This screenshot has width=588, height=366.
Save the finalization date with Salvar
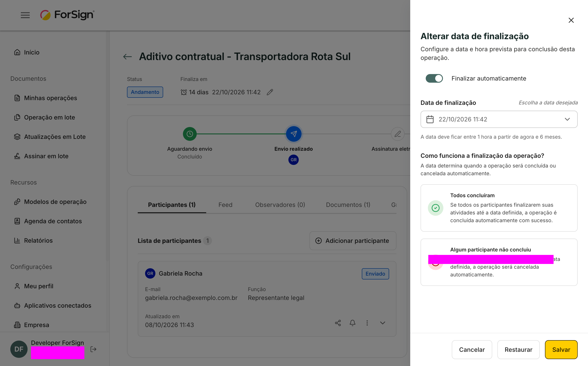[561, 350]
